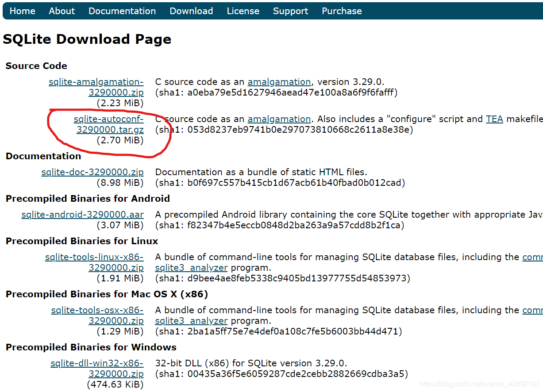Select the Download menu item

pyautogui.click(x=191, y=11)
